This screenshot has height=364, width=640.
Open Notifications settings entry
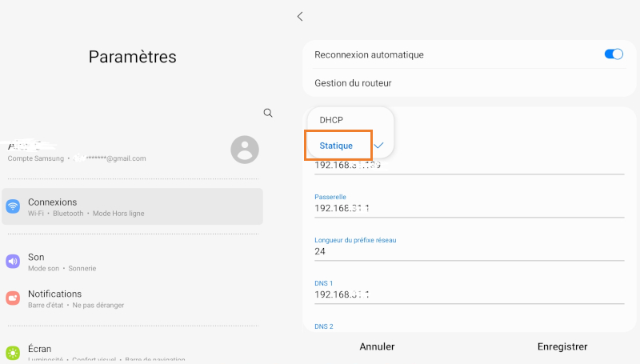coord(132,298)
